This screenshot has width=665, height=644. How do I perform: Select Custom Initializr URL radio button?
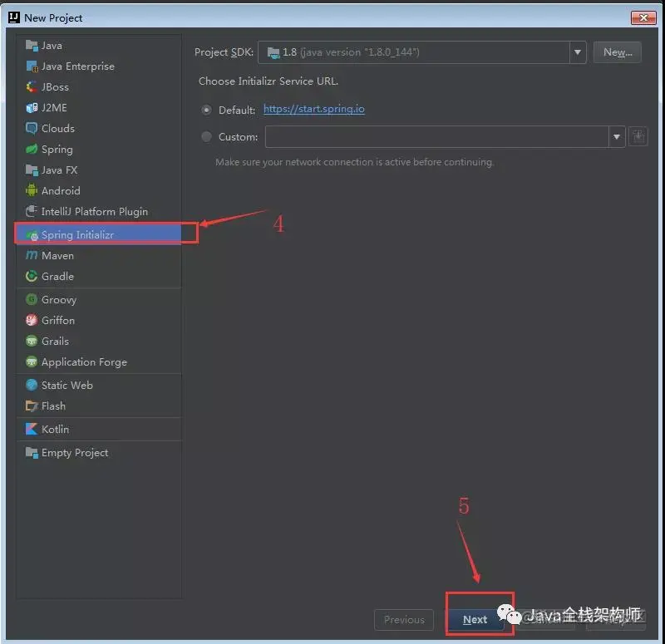tap(206, 136)
